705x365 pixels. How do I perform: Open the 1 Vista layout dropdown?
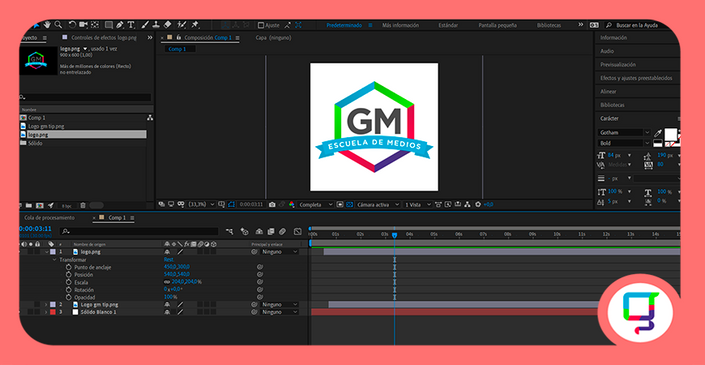coord(417,205)
